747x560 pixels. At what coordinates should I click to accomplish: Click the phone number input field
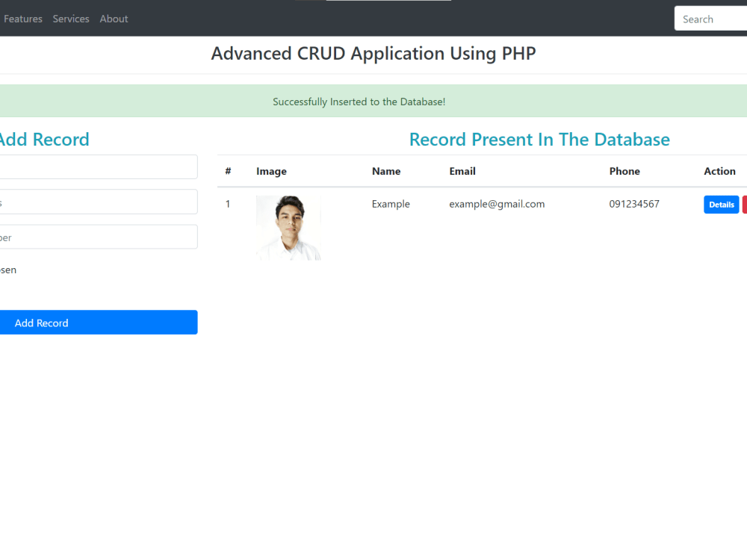[99, 236]
